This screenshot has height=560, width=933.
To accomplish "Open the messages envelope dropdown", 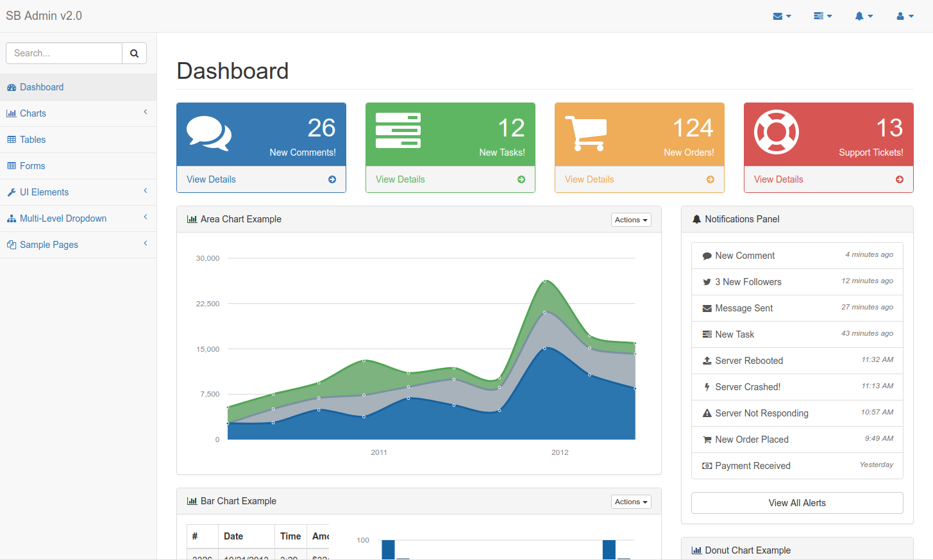I will 782,16.
